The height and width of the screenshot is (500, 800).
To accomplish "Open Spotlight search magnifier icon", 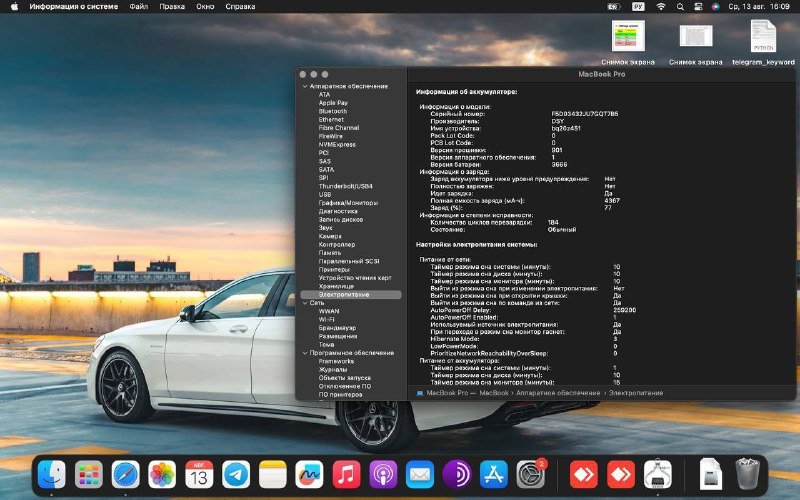I will tap(680, 7).
